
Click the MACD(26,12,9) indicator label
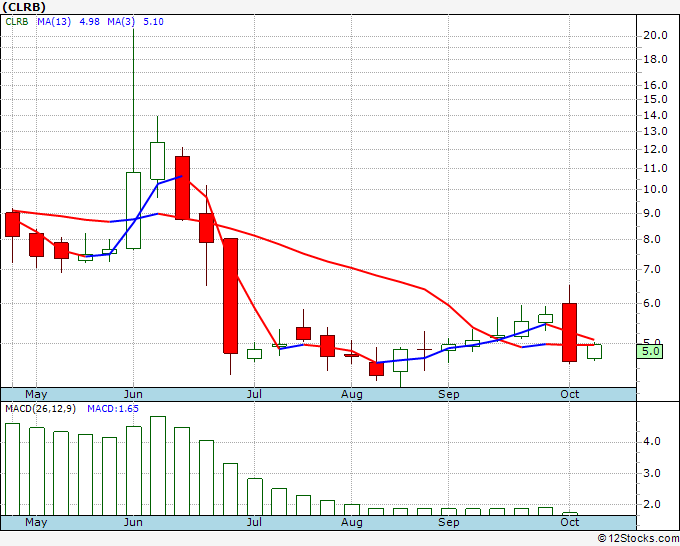38,409
